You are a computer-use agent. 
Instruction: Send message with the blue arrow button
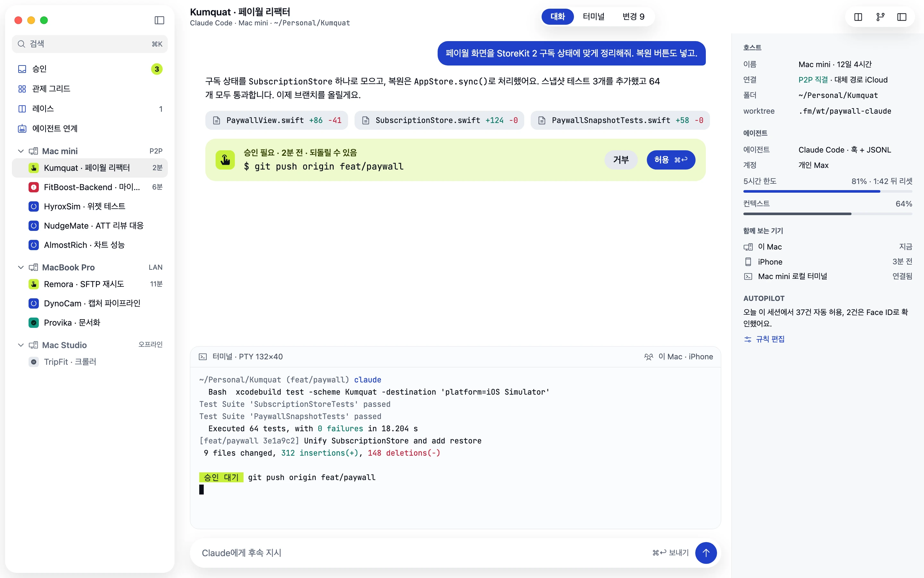pyautogui.click(x=706, y=553)
